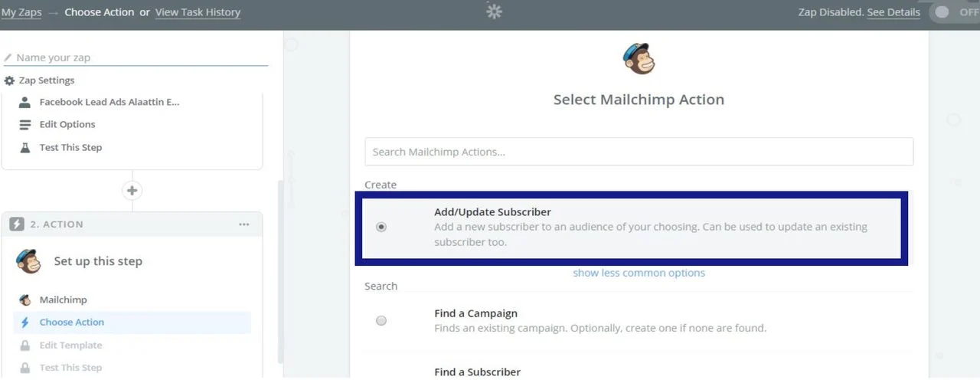
Task: Click the lightning icon in 2. ACTION header
Action: pyautogui.click(x=17, y=224)
